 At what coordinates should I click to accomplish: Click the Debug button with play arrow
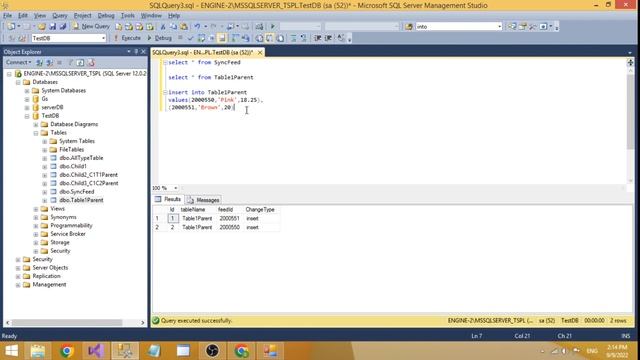[x=160, y=38]
